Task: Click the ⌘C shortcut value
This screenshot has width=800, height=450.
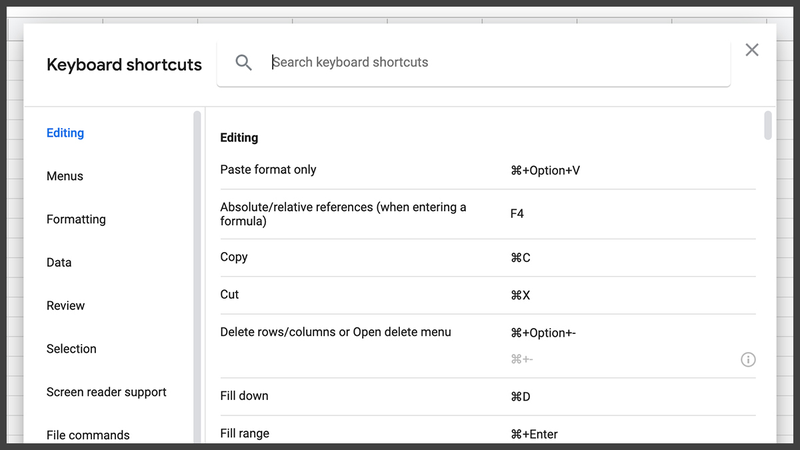Action: (x=520, y=258)
